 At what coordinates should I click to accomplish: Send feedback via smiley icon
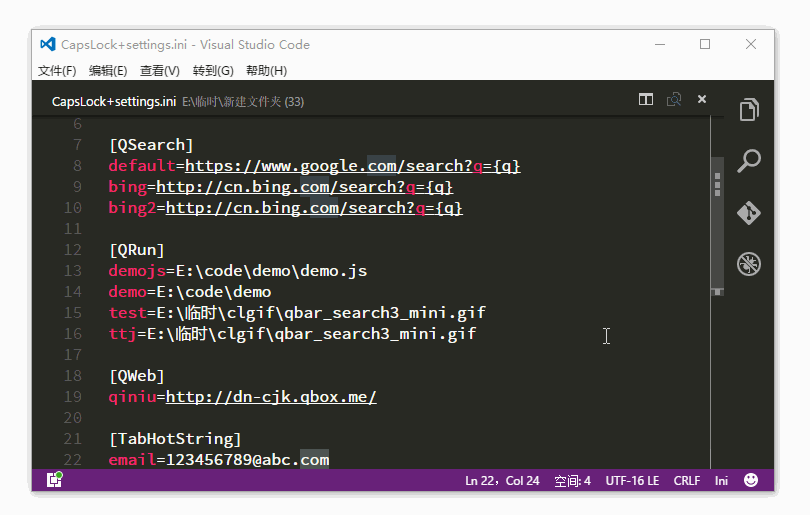tap(751, 480)
